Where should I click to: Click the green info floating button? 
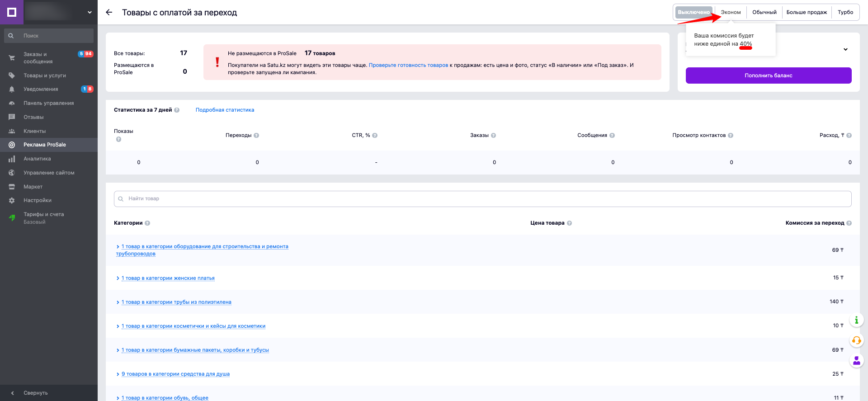[856, 320]
